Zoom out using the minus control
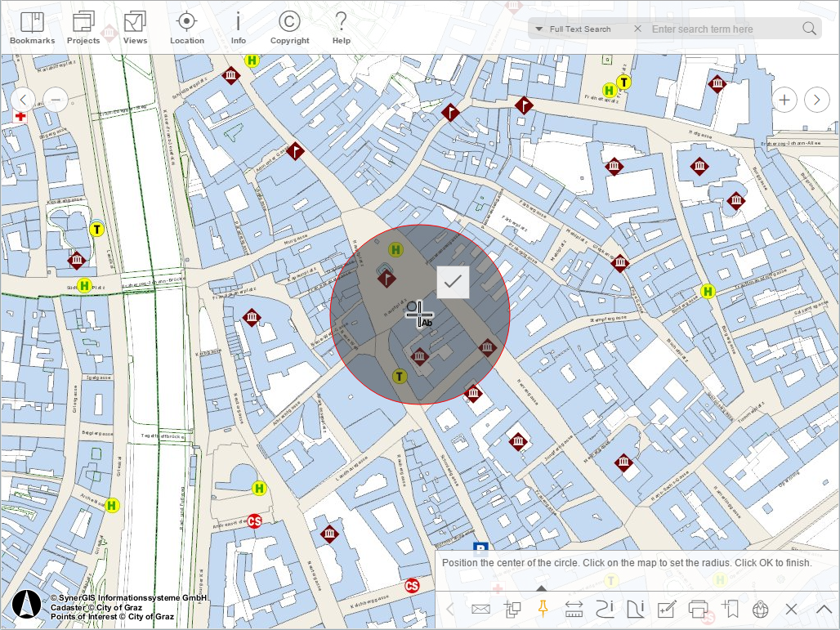The image size is (840, 630). (x=56, y=99)
